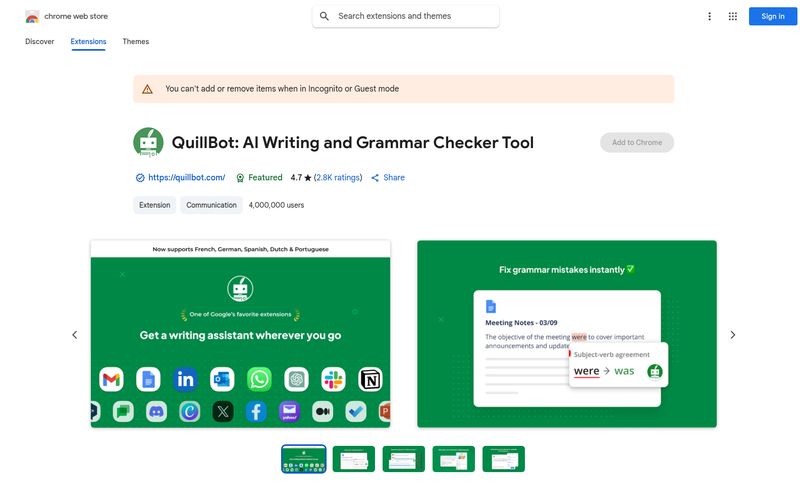This screenshot has width=800, height=496.
Task: Click the Google Chat icon in the slide
Action: [x=123, y=411]
